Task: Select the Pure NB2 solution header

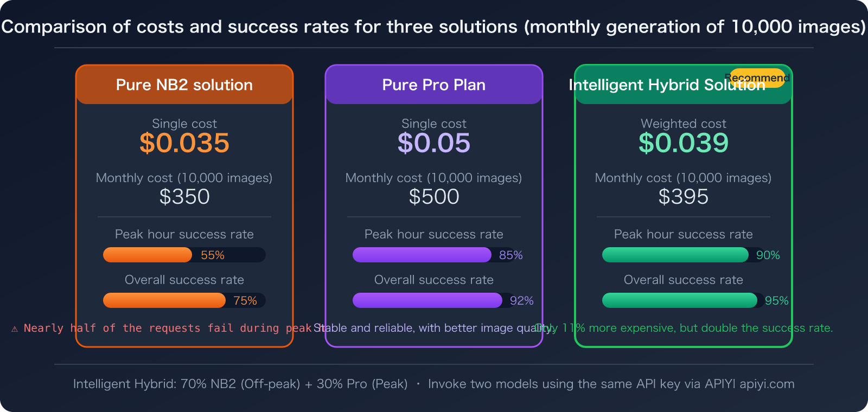Action: tap(184, 85)
